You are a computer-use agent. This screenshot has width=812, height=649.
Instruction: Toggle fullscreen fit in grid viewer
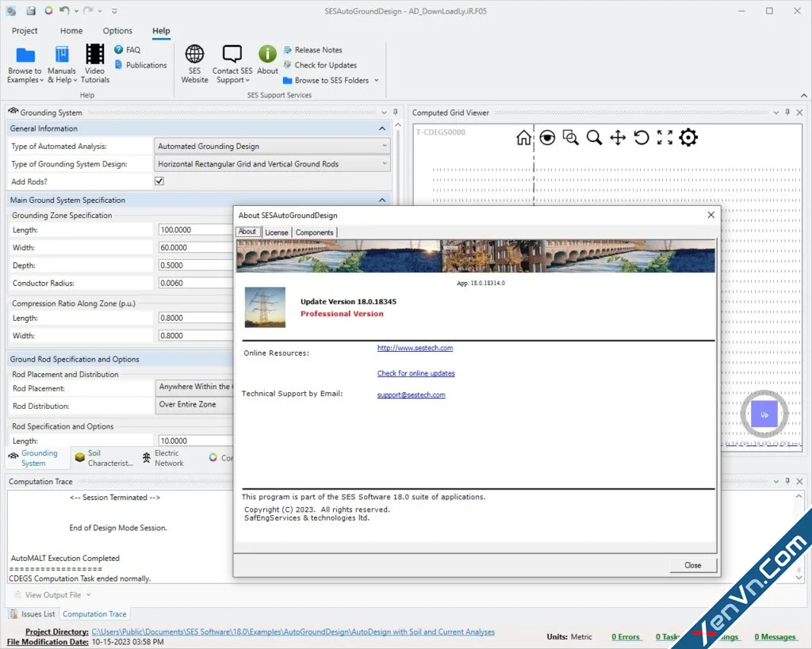point(665,138)
